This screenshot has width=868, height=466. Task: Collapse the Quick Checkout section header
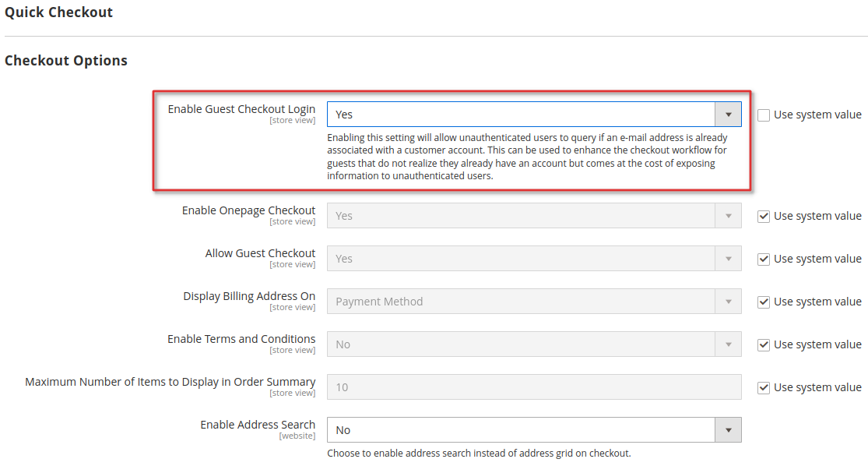tap(58, 12)
